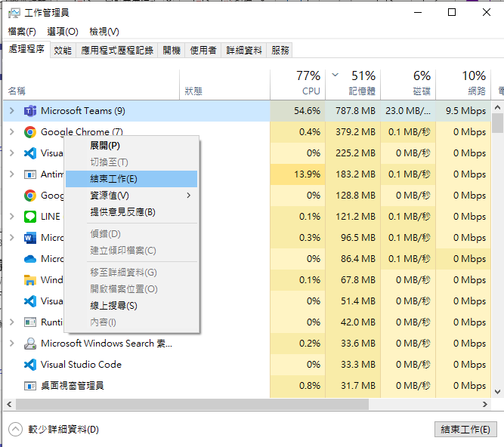
Task: Switch to the 應用程式歷程記錄 tab
Action: (x=117, y=51)
